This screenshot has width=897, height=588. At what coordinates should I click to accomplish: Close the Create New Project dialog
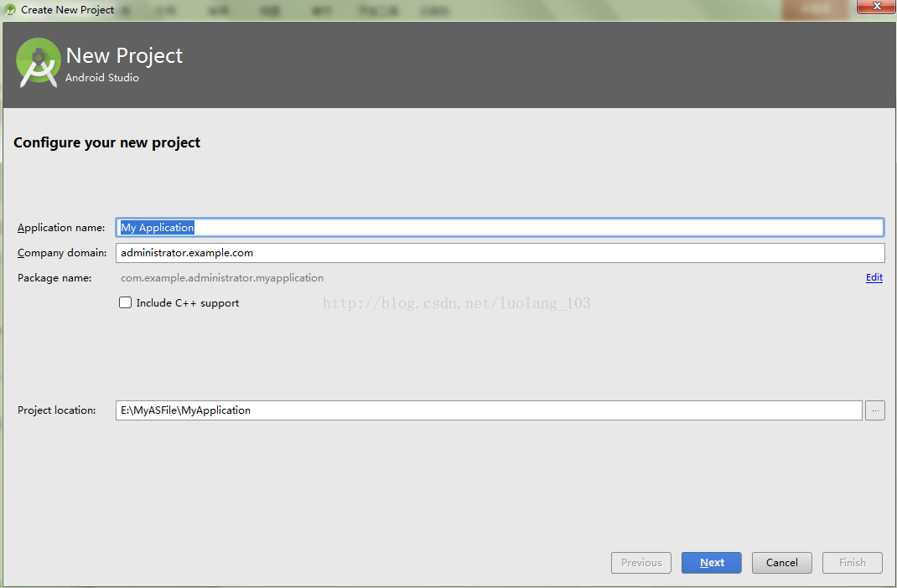(x=876, y=7)
